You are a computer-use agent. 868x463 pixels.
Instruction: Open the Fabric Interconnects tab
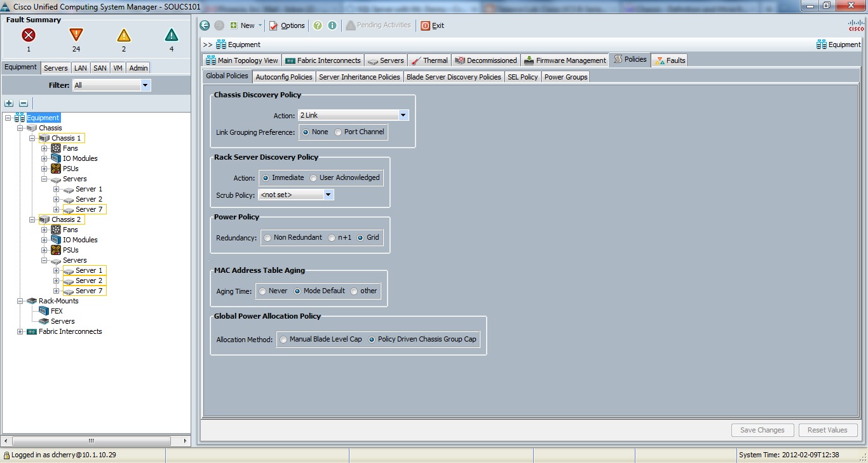323,60
